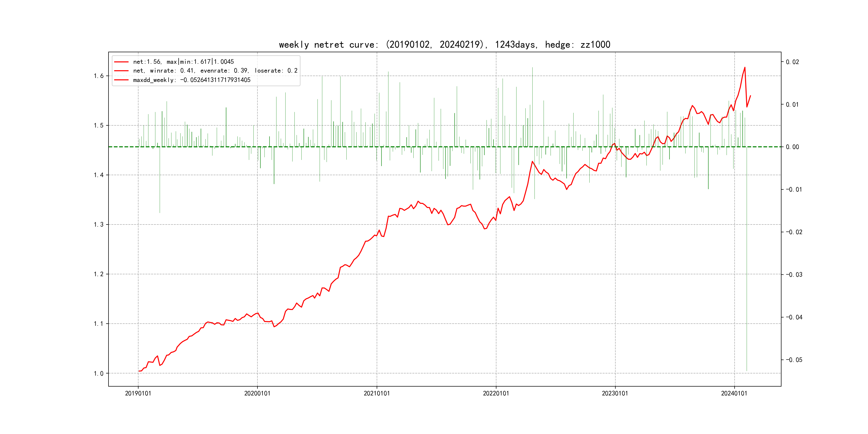Click the red curve's highest peak in 2024
This screenshot has height=434, width=868.
pos(745,68)
